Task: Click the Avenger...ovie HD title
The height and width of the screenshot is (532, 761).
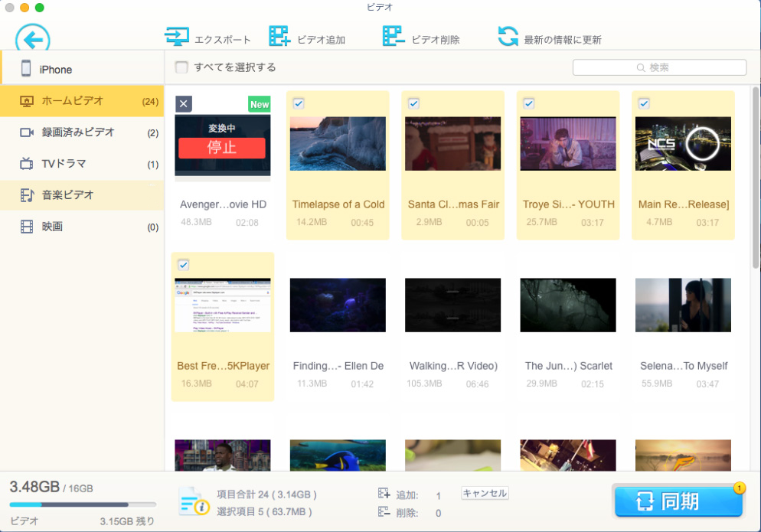Action: pyautogui.click(x=224, y=204)
